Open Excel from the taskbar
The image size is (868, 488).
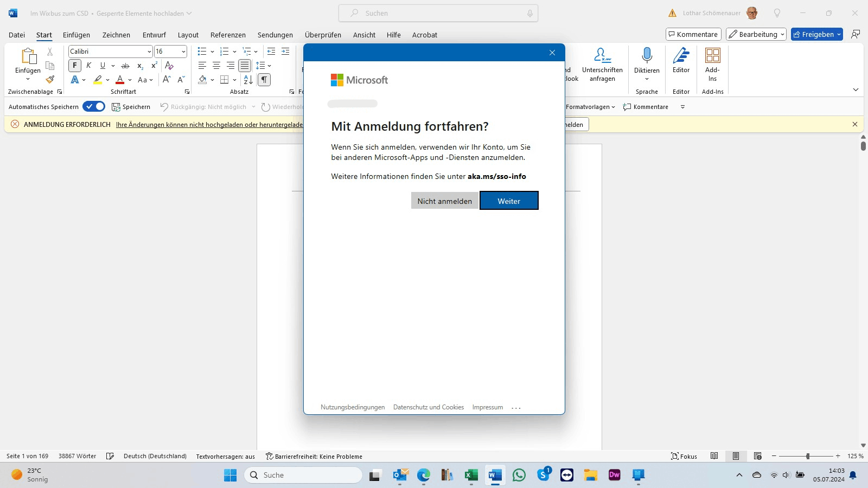point(471,476)
